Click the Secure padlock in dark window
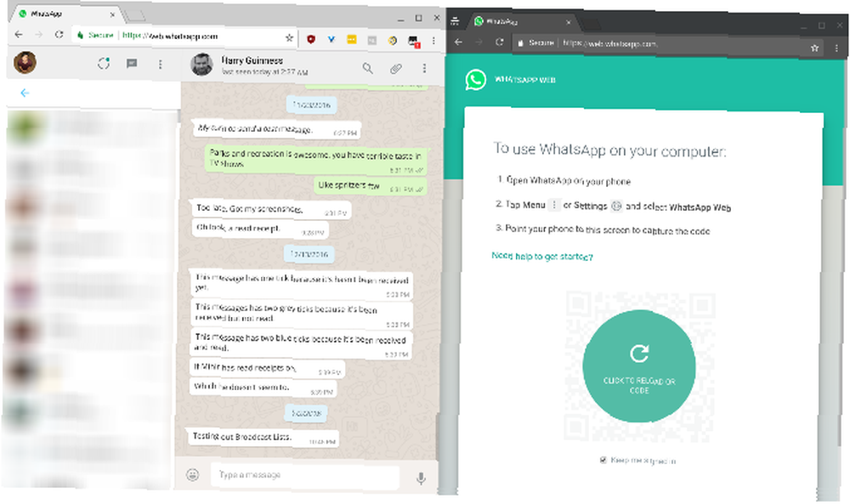The height and width of the screenshot is (504, 850). point(520,42)
